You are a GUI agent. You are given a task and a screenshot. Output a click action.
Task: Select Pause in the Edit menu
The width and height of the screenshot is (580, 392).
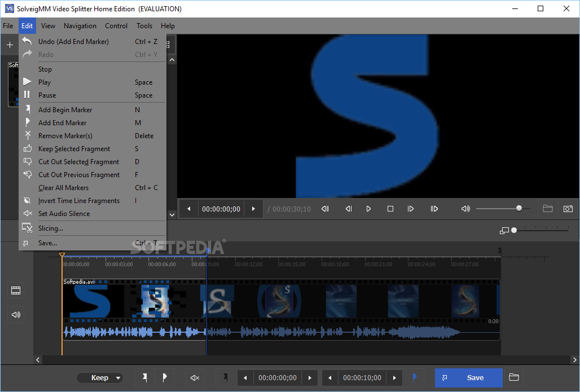pyautogui.click(x=92, y=95)
